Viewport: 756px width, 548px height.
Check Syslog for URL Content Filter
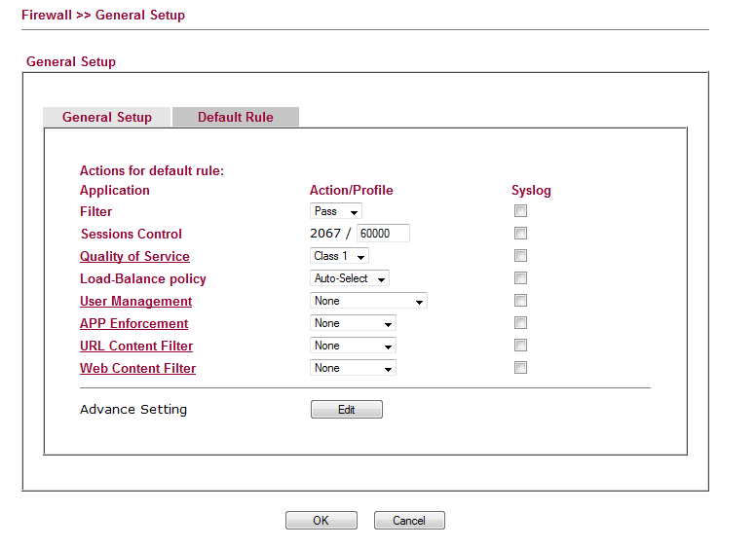520,346
